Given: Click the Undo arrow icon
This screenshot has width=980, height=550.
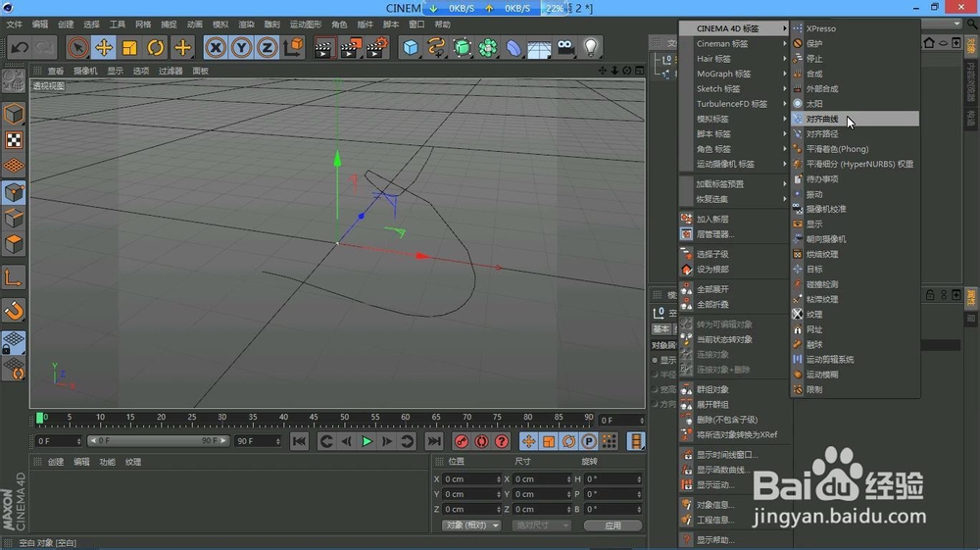Looking at the screenshot, I should coord(20,47).
